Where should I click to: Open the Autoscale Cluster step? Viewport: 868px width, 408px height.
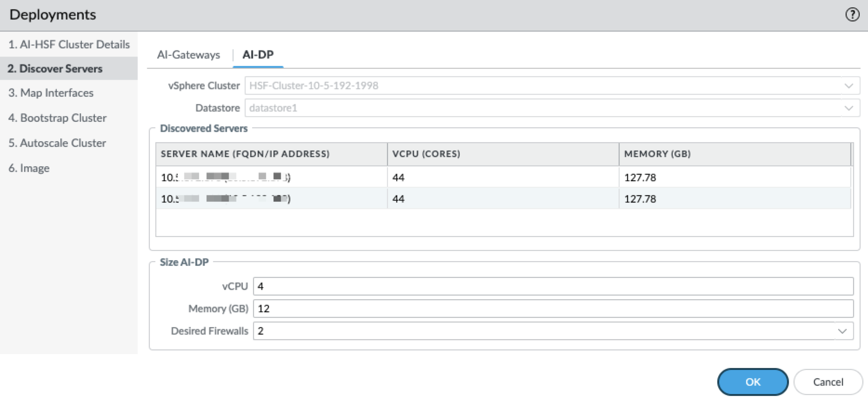57,143
